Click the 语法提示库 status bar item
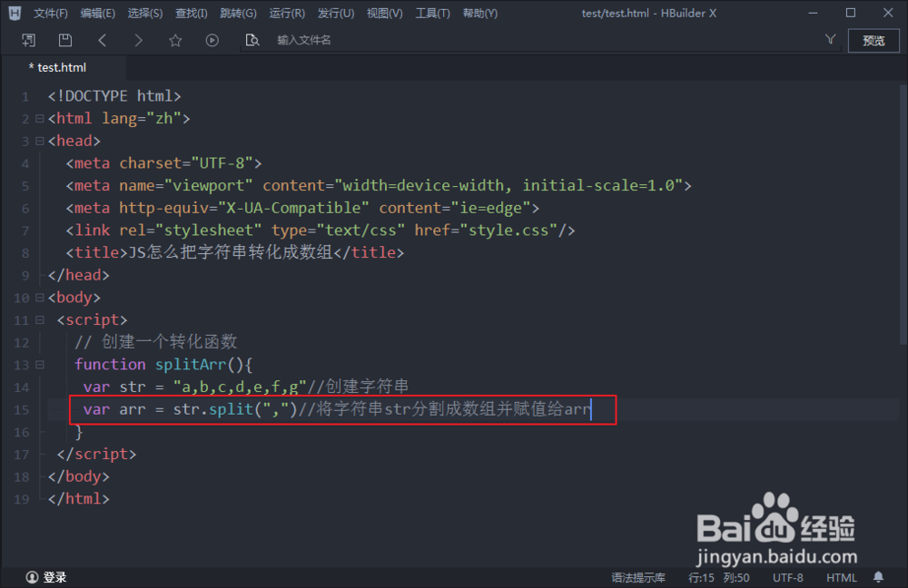Image resolution: width=908 pixels, height=588 pixels. (x=638, y=578)
